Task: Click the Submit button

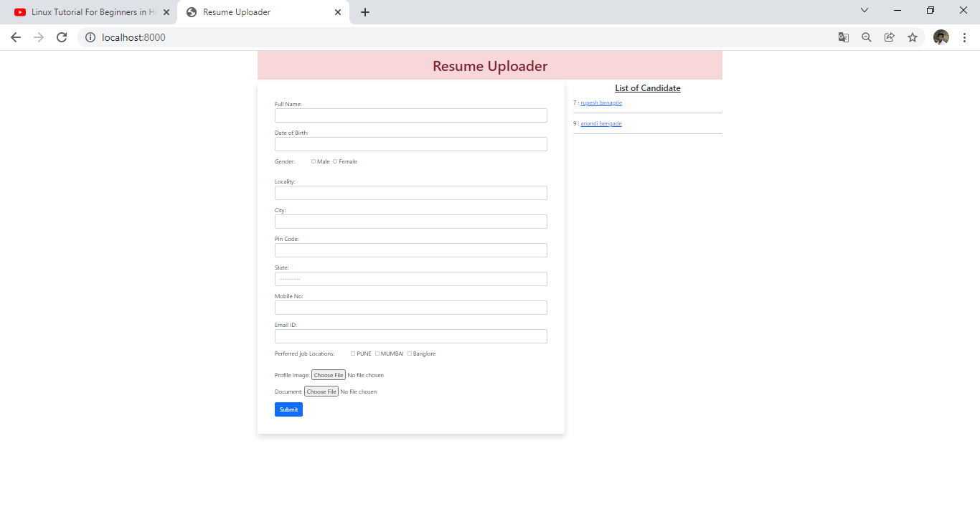Action: (x=288, y=409)
